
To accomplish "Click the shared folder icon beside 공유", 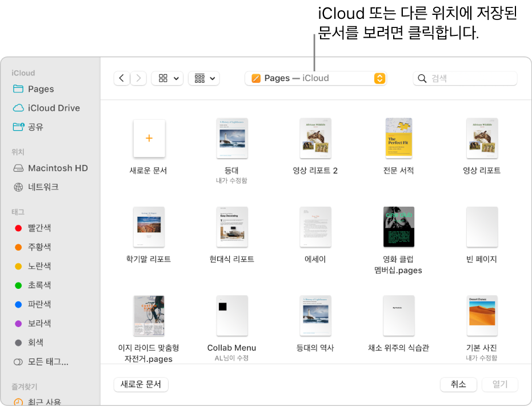I will 18,127.
